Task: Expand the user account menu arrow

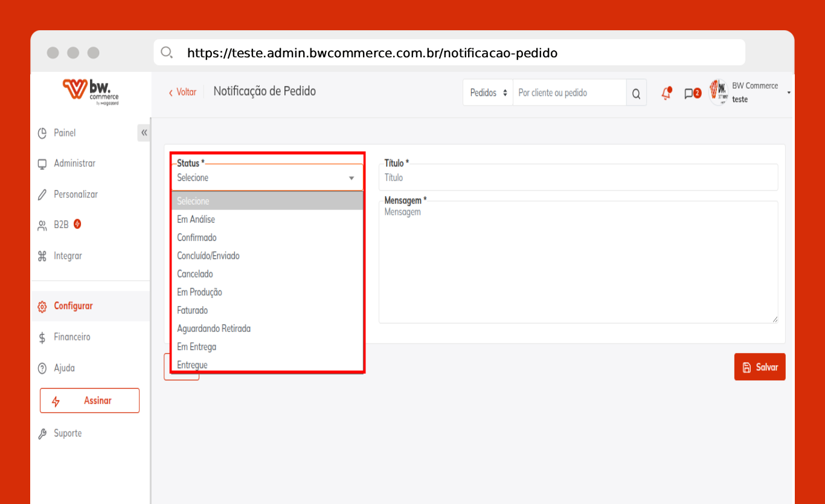Action: pos(789,93)
